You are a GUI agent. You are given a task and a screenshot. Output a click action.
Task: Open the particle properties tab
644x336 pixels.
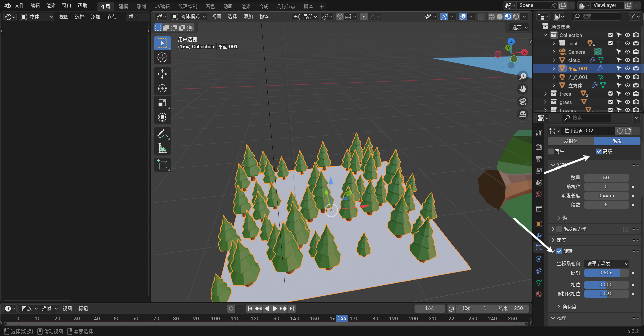(539, 247)
